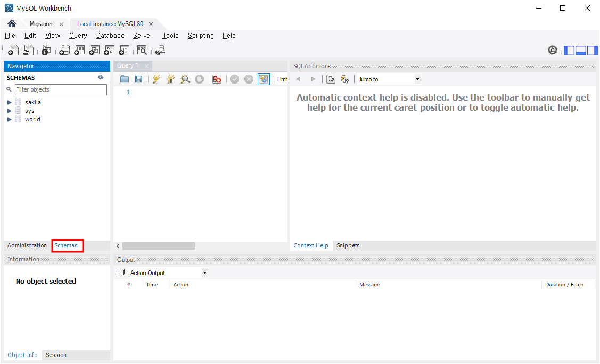This screenshot has height=364, width=600.
Task: Create a new table icon
Action: [x=79, y=50]
